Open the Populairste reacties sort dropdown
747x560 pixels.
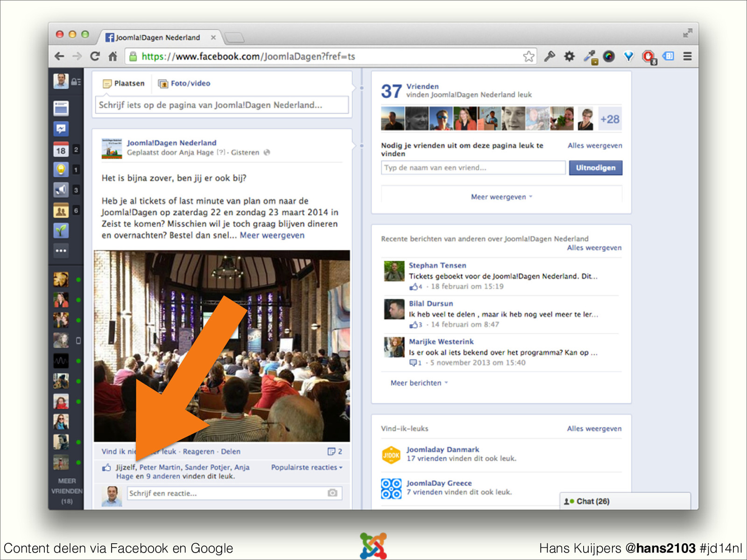(x=307, y=467)
